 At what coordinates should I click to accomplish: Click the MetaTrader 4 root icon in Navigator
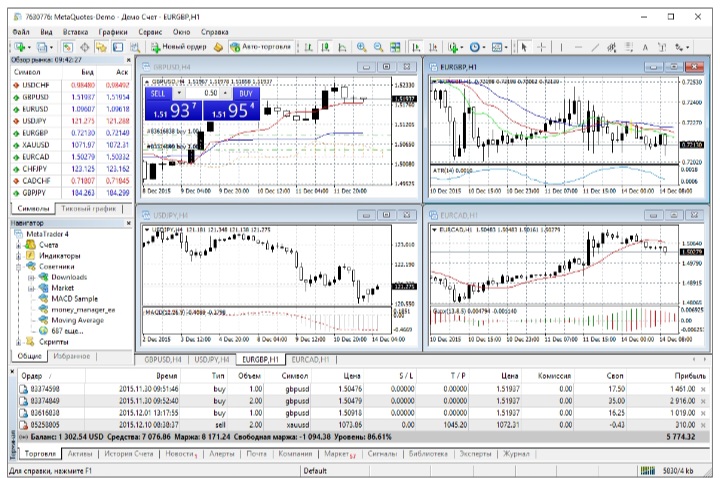point(20,234)
